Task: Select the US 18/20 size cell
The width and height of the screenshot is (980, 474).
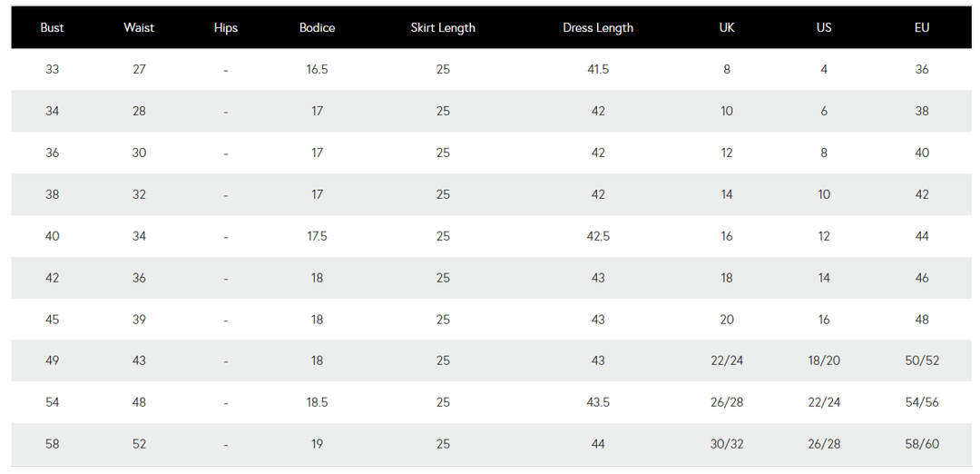Action: [824, 360]
